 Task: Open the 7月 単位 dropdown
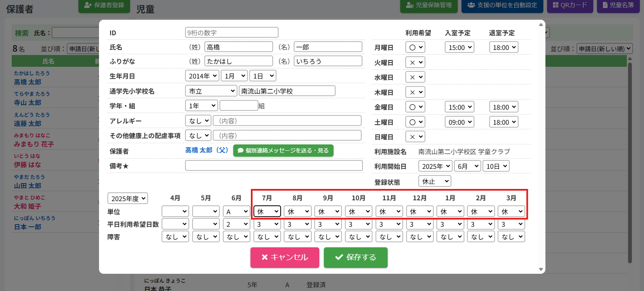click(x=267, y=211)
